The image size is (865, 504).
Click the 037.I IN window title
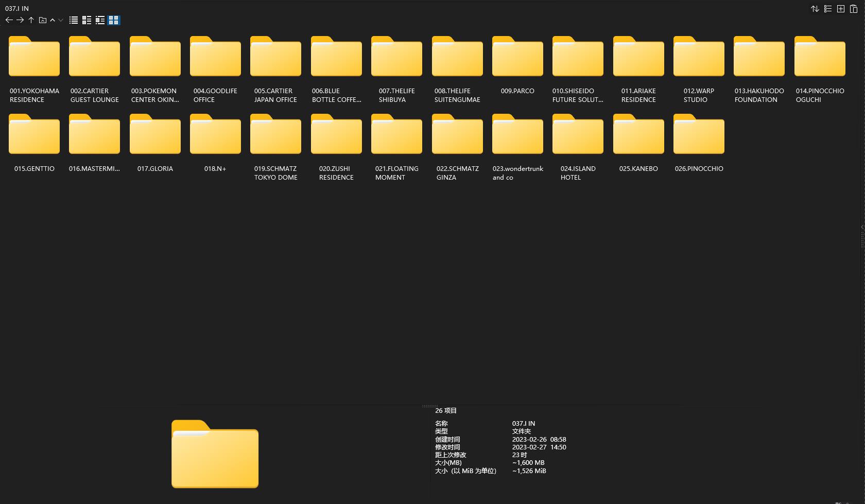(17, 8)
